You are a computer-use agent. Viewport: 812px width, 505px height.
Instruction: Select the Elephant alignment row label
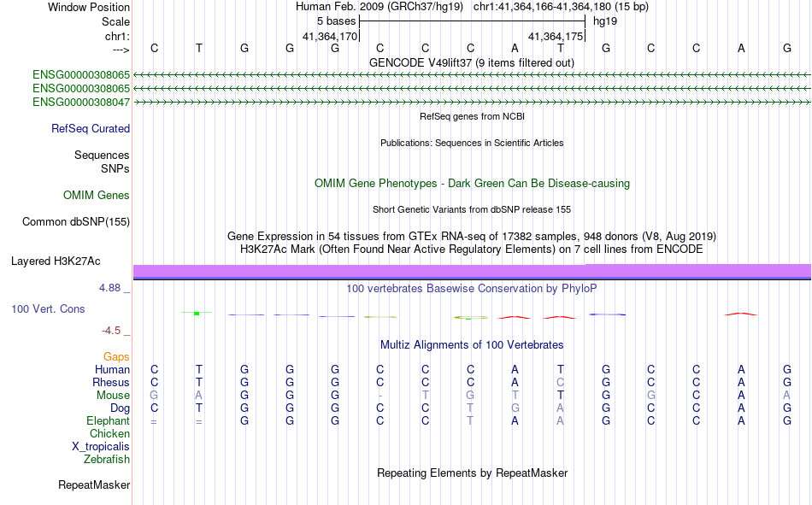[x=109, y=420]
